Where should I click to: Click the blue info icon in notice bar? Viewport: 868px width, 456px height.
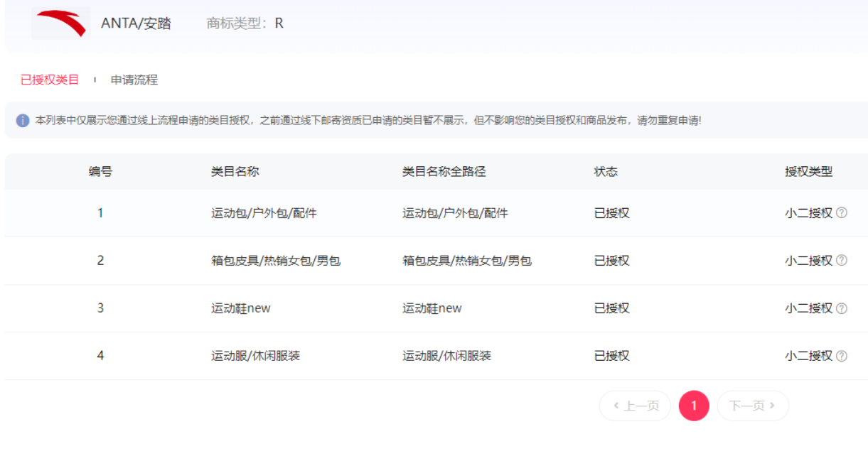coord(23,121)
